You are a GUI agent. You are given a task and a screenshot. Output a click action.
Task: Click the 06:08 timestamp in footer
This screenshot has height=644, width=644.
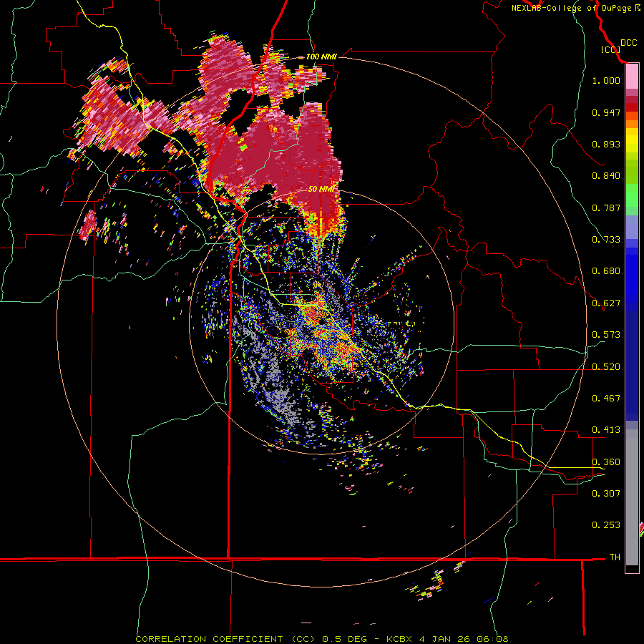[492, 639]
